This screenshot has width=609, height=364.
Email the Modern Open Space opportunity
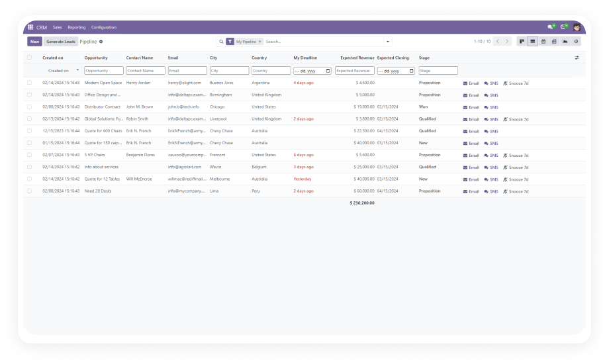click(471, 83)
